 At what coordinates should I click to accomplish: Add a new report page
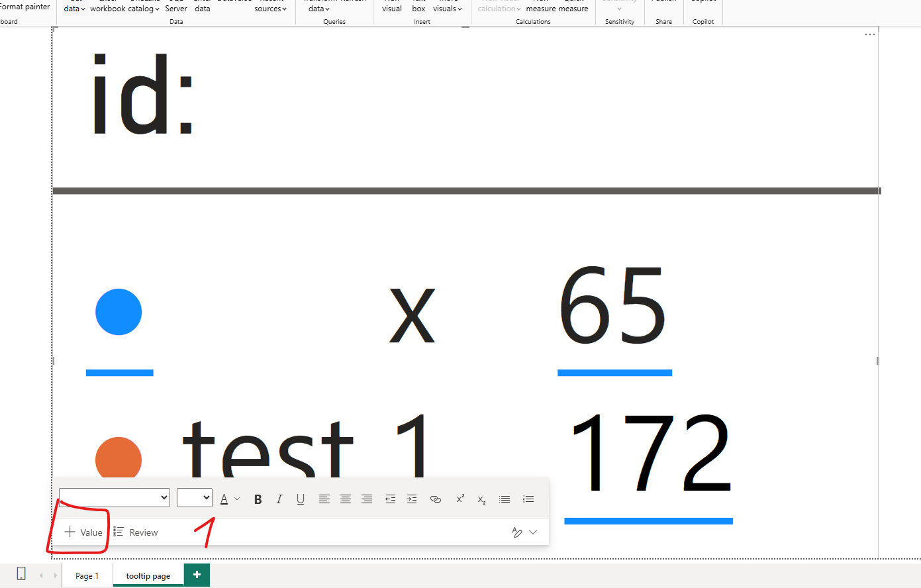[x=197, y=575]
